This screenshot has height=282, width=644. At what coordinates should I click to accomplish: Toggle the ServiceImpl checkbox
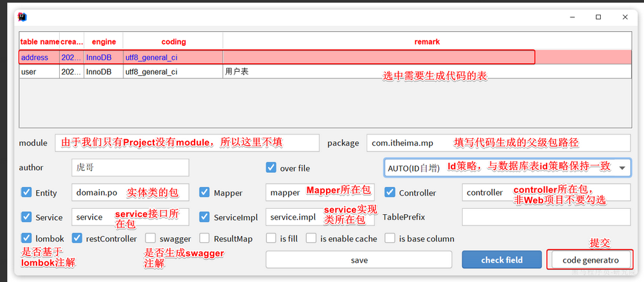coord(204,217)
